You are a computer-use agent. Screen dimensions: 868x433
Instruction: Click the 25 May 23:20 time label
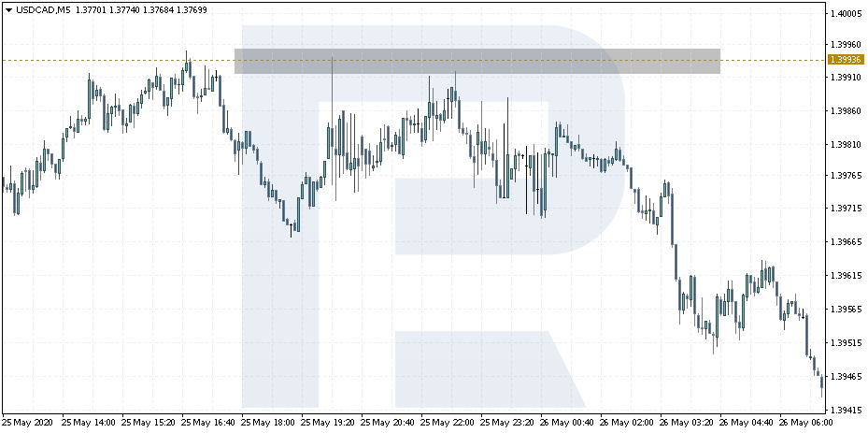[x=507, y=423]
